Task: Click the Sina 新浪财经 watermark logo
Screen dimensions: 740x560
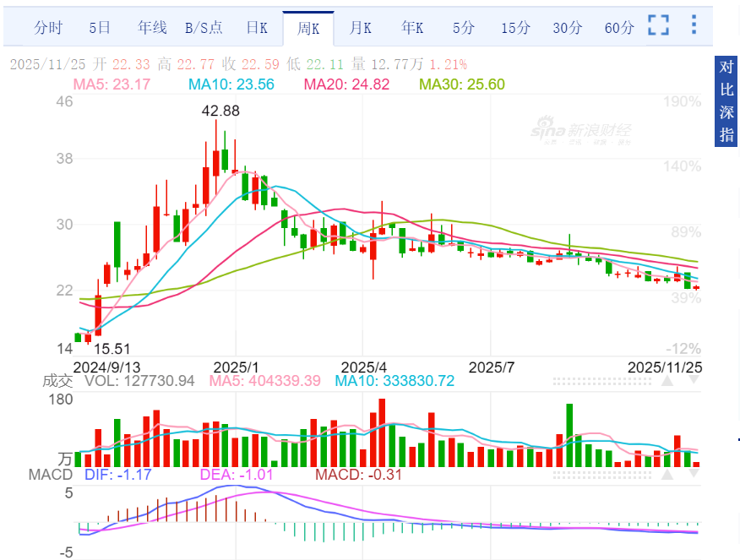Action: (x=581, y=132)
